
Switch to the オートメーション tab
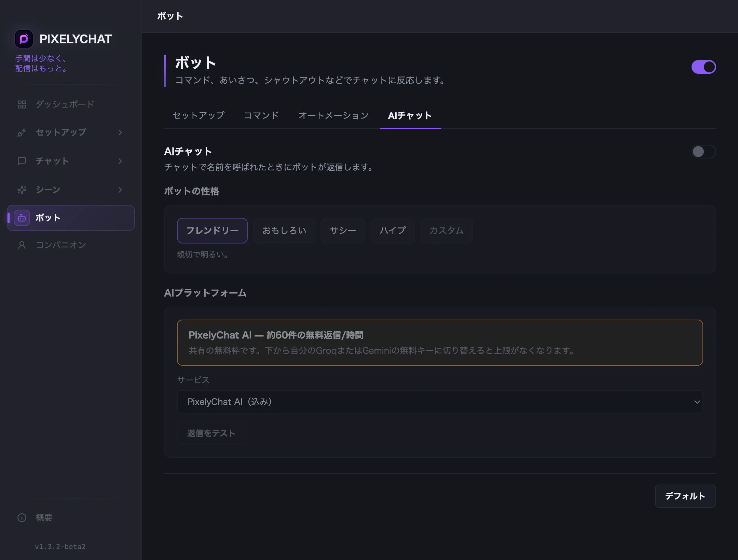click(333, 115)
